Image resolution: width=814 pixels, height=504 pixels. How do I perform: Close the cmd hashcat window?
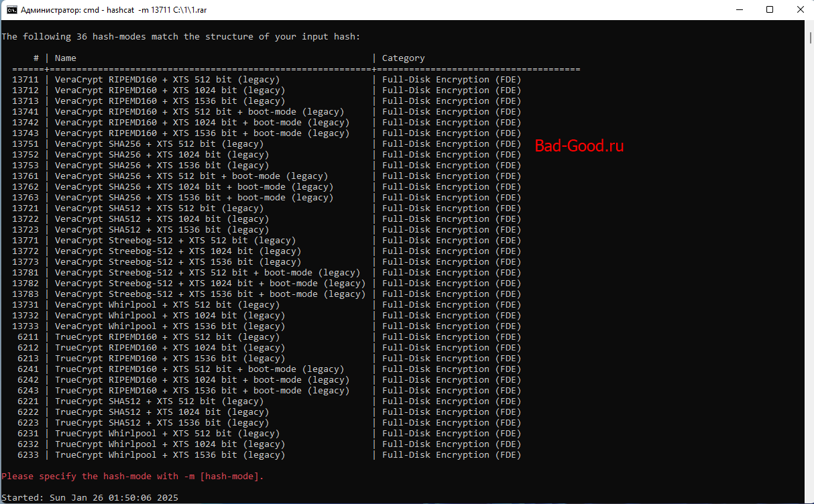799,10
